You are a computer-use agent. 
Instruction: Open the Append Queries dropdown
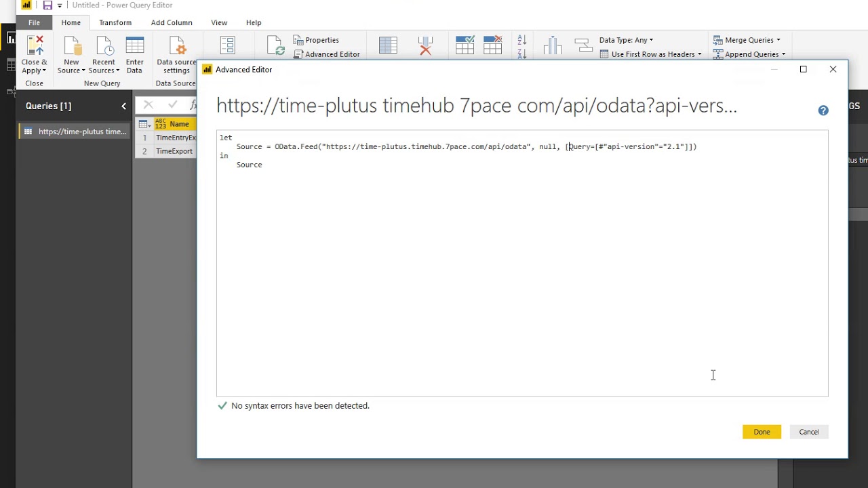point(749,54)
